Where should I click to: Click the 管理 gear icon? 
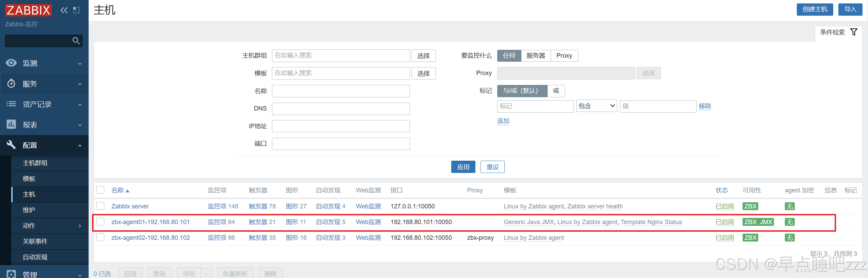click(x=11, y=274)
